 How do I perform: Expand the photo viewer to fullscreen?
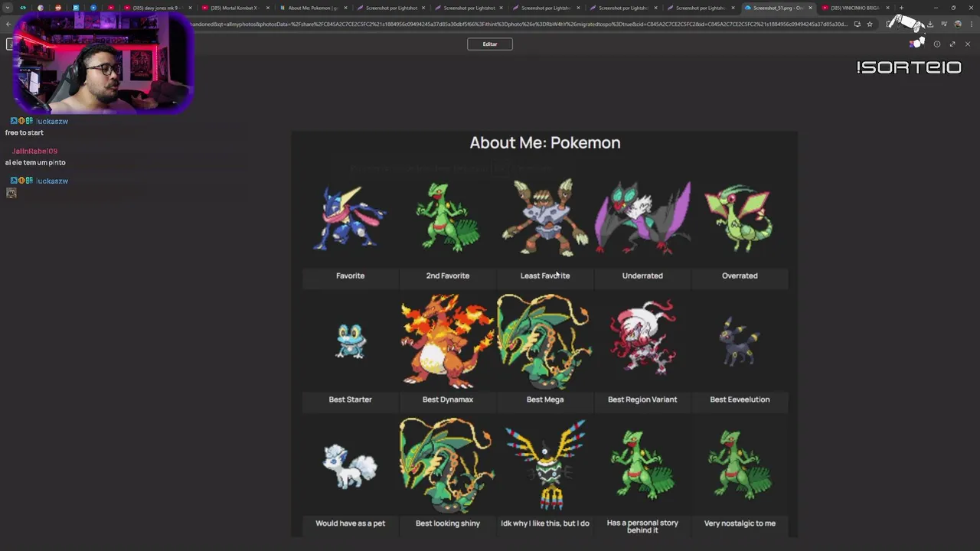tap(952, 44)
